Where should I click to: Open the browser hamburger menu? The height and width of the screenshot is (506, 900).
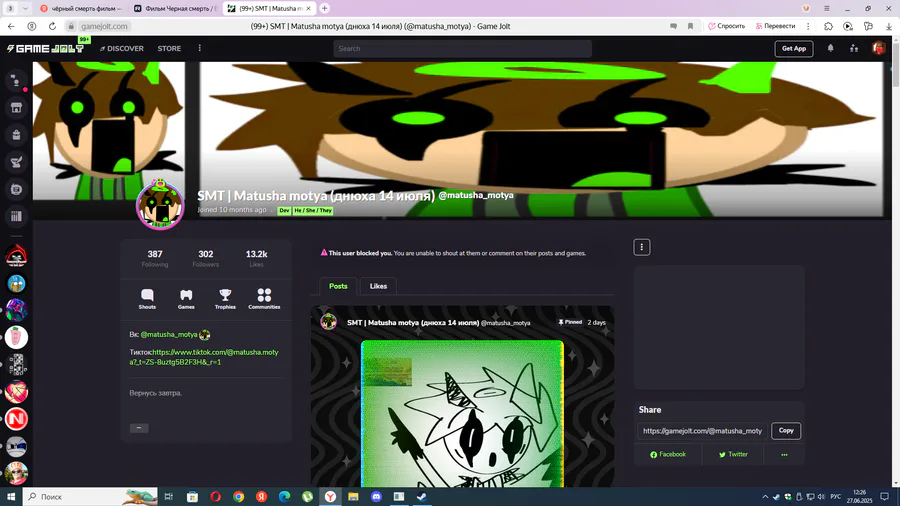pyautogui.click(x=827, y=9)
